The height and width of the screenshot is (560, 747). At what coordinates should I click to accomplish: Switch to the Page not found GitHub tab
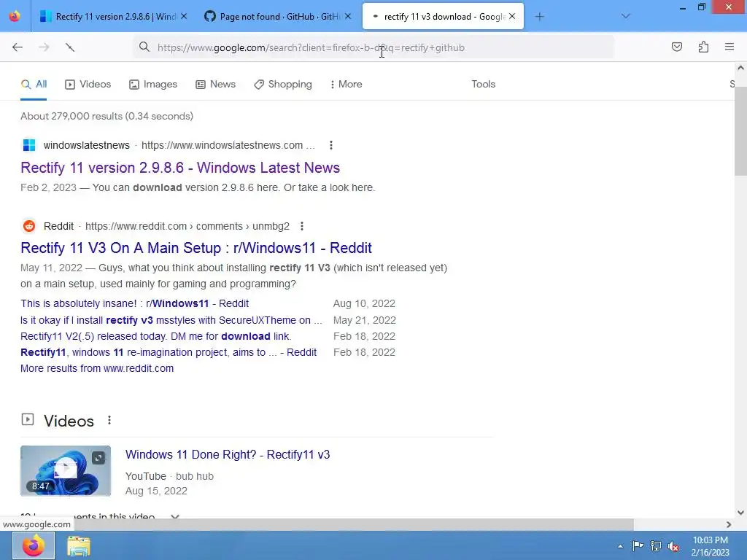pos(278,16)
